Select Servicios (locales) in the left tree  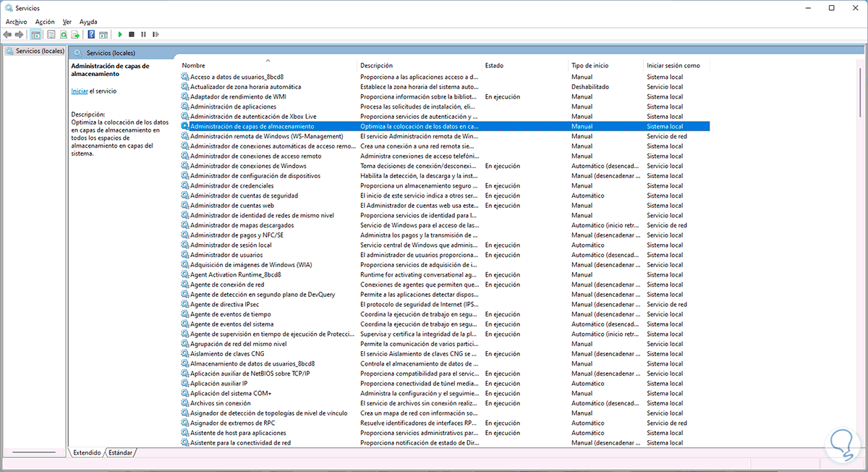click(34, 51)
